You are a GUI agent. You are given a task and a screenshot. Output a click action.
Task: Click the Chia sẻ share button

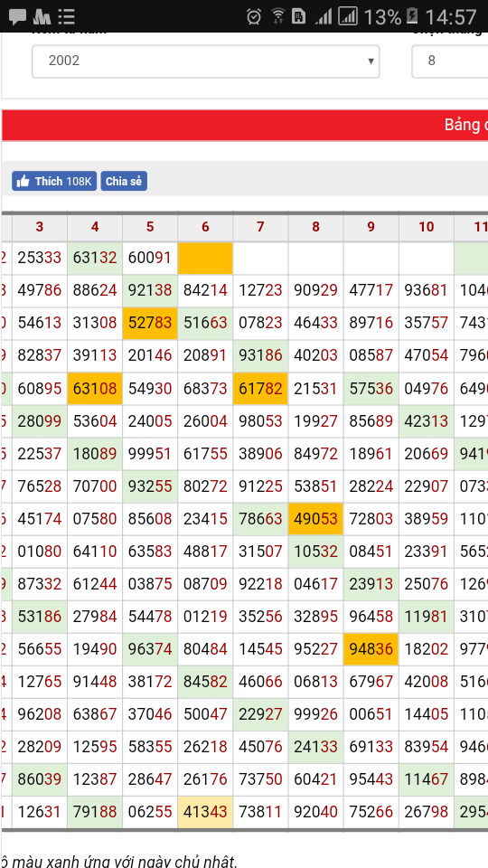pyautogui.click(x=124, y=181)
